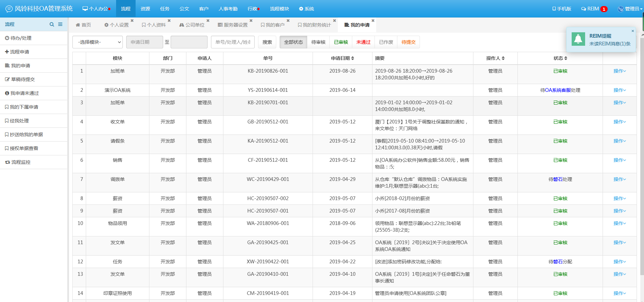Open 草稿待提交 in sidebar
Viewport: 644px width, 302px height.
coord(34,79)
